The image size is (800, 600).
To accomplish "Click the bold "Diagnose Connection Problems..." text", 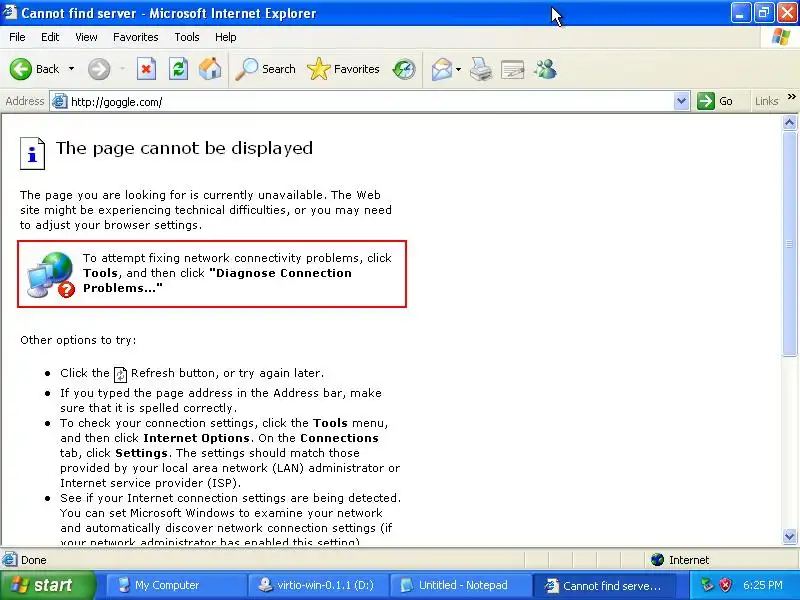I will (x=217, y=281).
